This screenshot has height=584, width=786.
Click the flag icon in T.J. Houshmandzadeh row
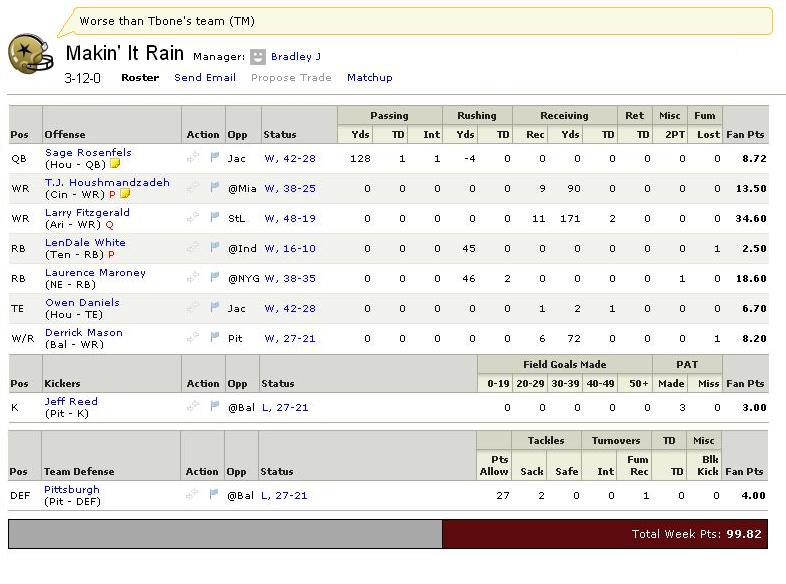pyautogui.click(x=215, y=187)
